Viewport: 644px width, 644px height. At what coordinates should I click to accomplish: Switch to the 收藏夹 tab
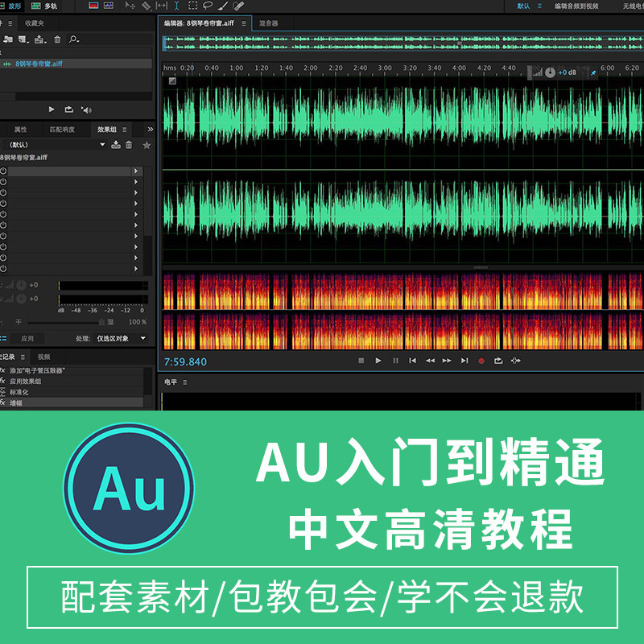tap(35, 23)
